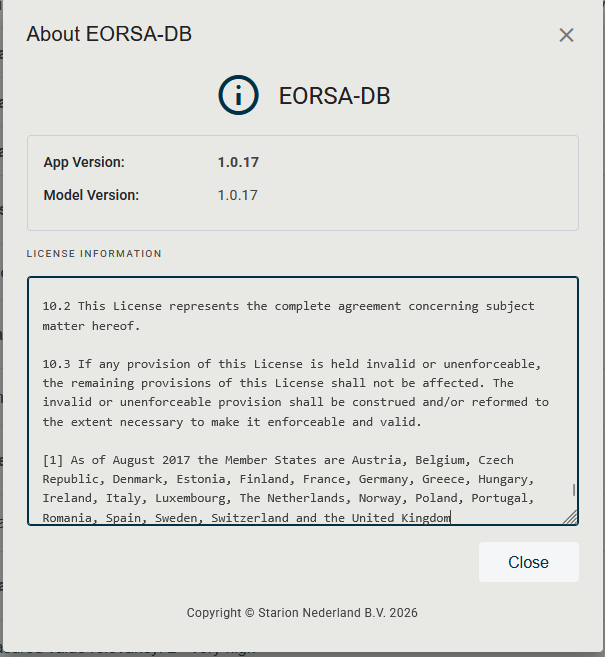Click the text area resize grip corner
This screenshot has width=605, height=657.
coord(570,517)
